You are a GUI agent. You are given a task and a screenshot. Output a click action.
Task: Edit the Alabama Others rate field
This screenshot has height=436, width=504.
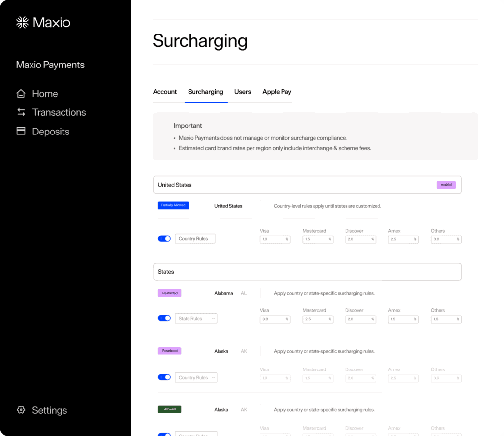pyautogui.click(x=446, y=319)
